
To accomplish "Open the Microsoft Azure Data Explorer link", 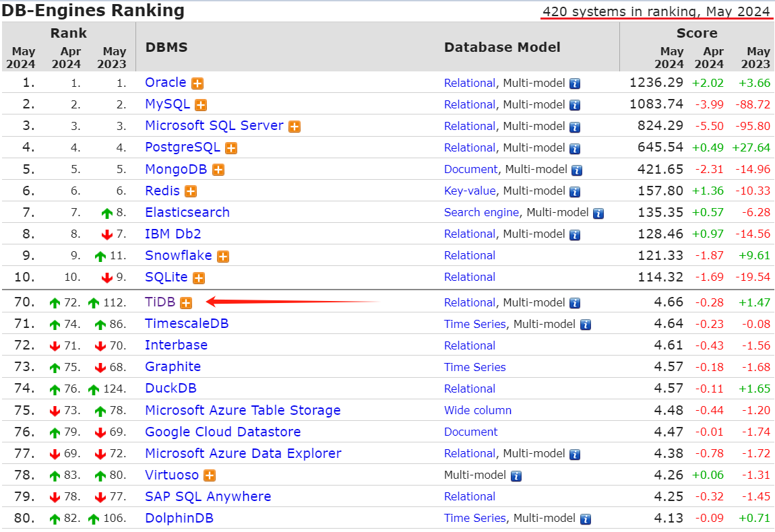I will (x=243, y=453).
